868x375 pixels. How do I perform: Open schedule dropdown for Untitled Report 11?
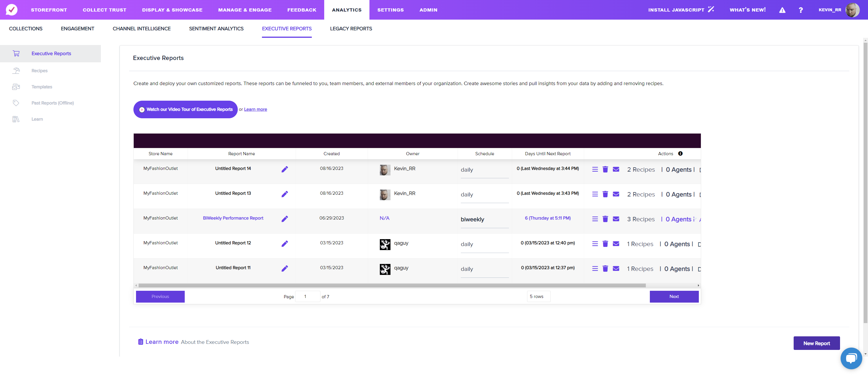(484, 269)
